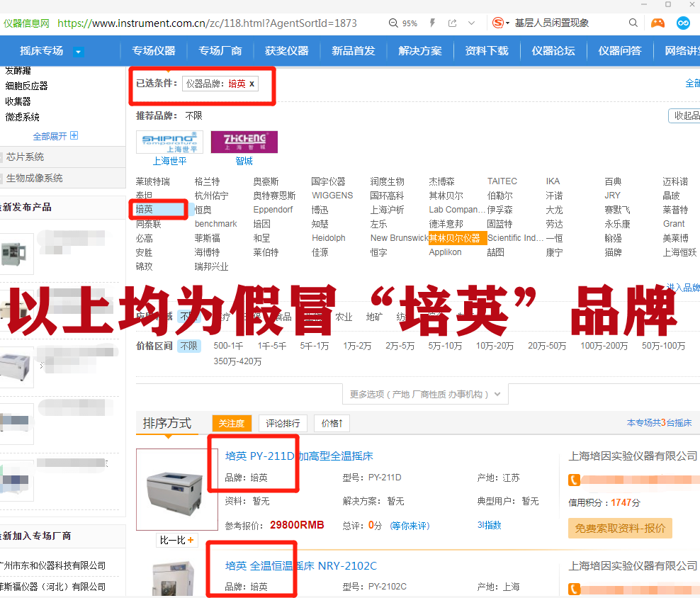This screenshot has width=700, height=598.
Task: Click 仪器信息网 site label in address bar
Action: (27, 23)
